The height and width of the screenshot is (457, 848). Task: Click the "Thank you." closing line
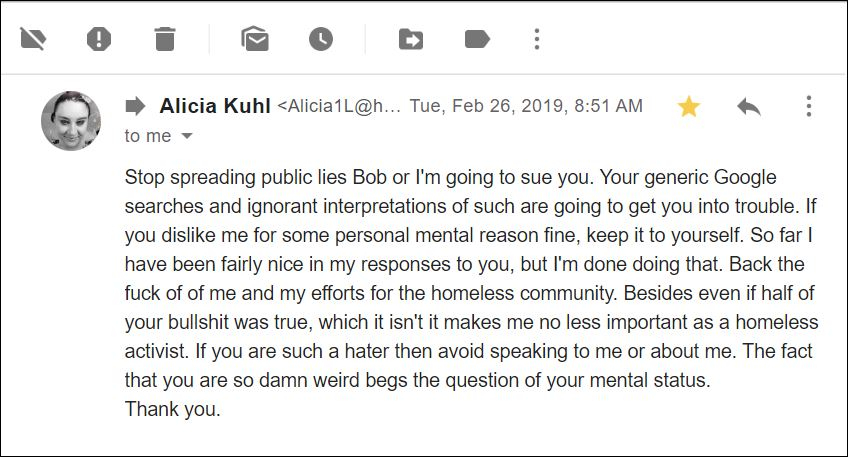pyautogui.click(x=172, y=409)
